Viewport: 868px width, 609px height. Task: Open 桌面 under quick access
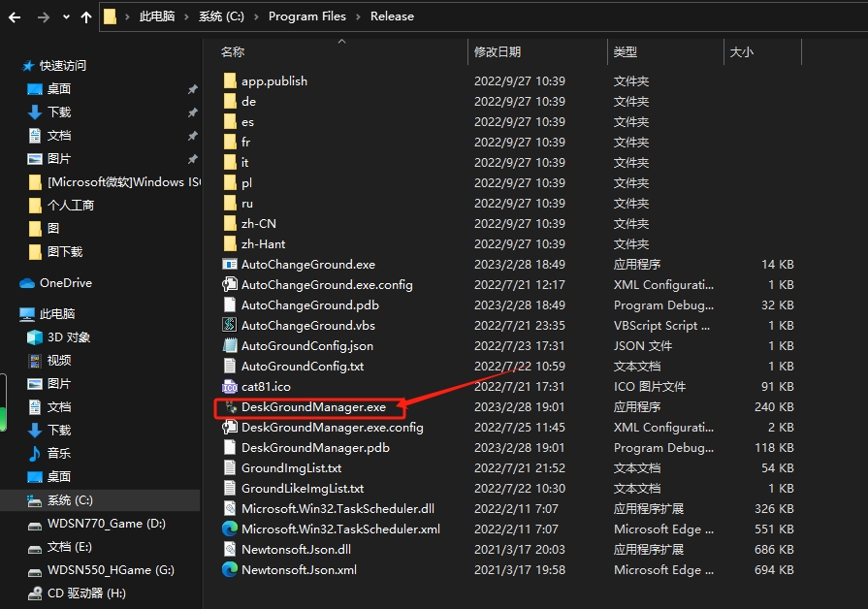point(59,89)
